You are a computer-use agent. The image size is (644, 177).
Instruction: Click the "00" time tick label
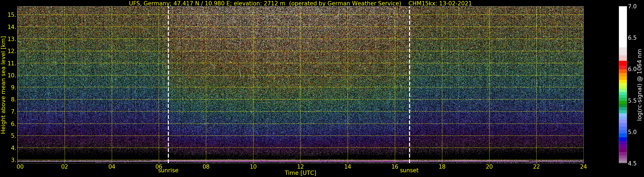pyautogui.click(x=20, y=167)
